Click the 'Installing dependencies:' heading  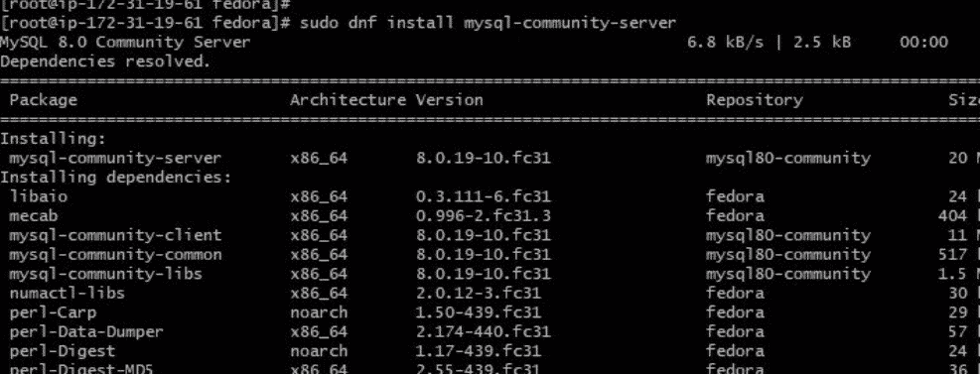click(115, 178)
